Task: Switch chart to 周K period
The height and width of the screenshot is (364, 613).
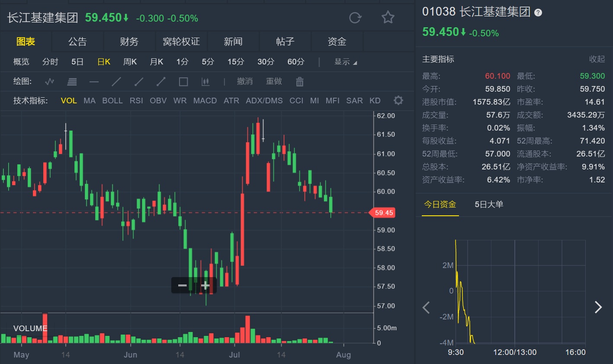Action: (x=130, y=62)
